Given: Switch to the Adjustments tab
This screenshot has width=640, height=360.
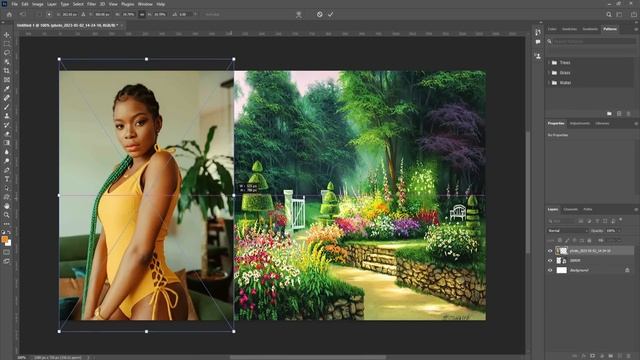Looking at the screenshot, I should (580, 123).
